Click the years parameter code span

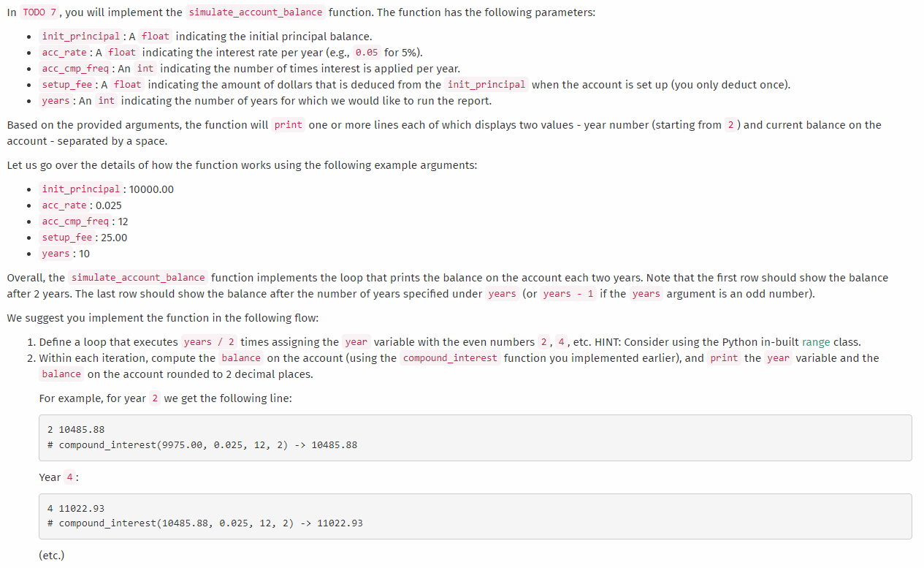pos(55,100)
